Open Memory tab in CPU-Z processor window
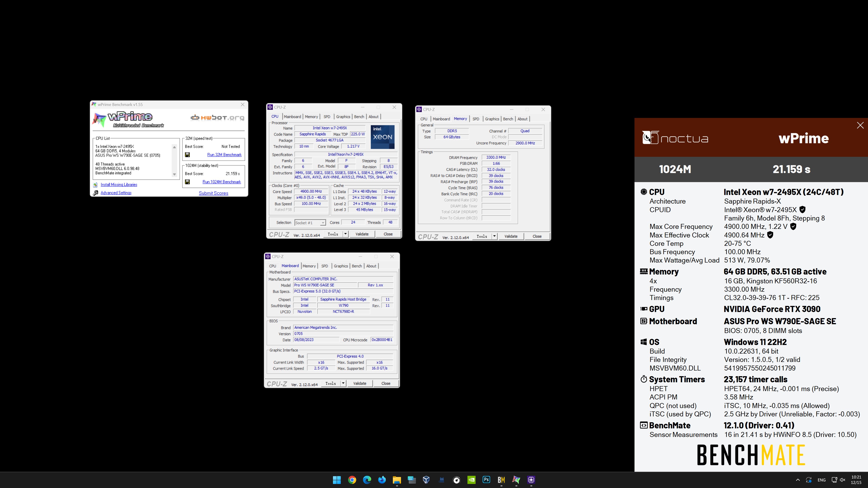Viewport: 868px width, 488px height. pyautogui.click(x=311, y=117)
